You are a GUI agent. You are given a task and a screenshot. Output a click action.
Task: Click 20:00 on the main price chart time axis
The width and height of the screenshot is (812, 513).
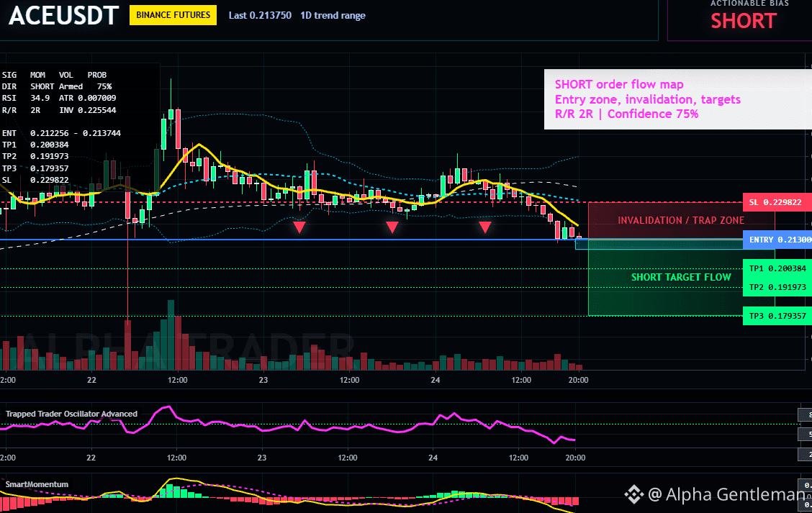pos(579,380)
